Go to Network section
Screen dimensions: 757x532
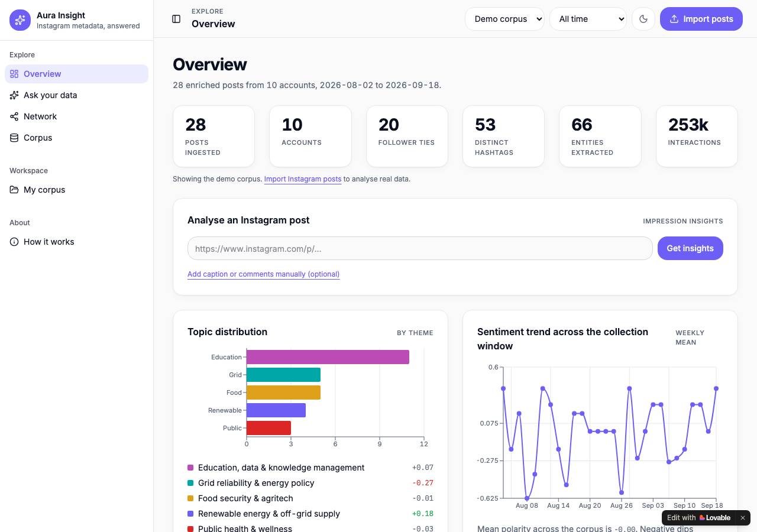76,116
